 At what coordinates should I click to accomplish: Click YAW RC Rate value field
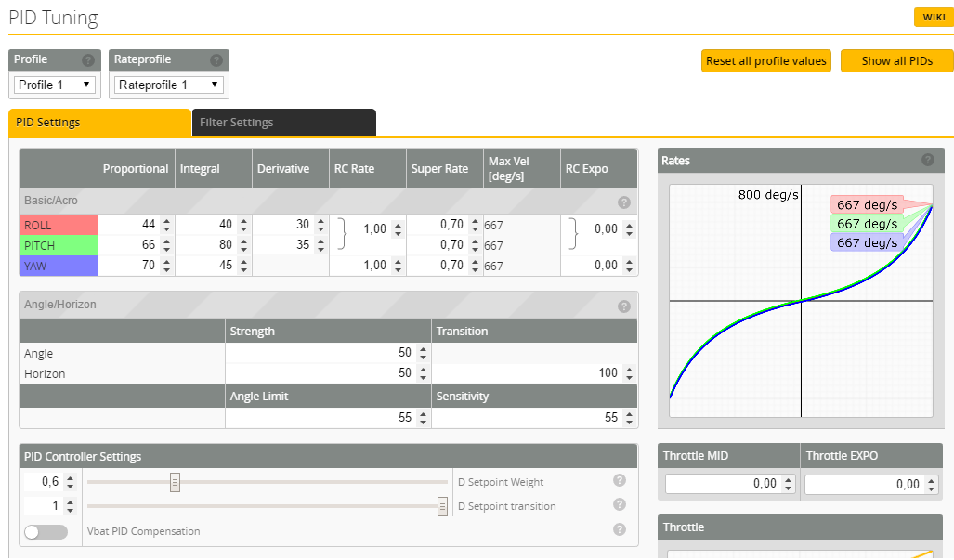(x=370, y=265)
